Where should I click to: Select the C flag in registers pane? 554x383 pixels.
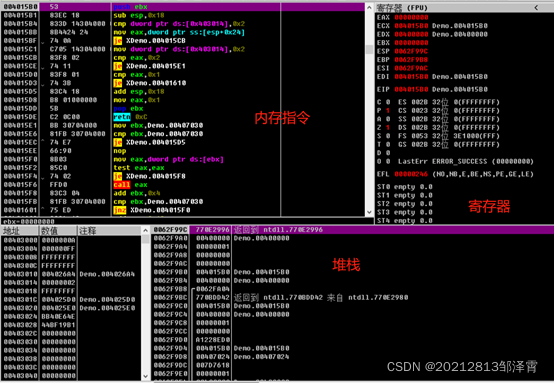coord(383,102)
